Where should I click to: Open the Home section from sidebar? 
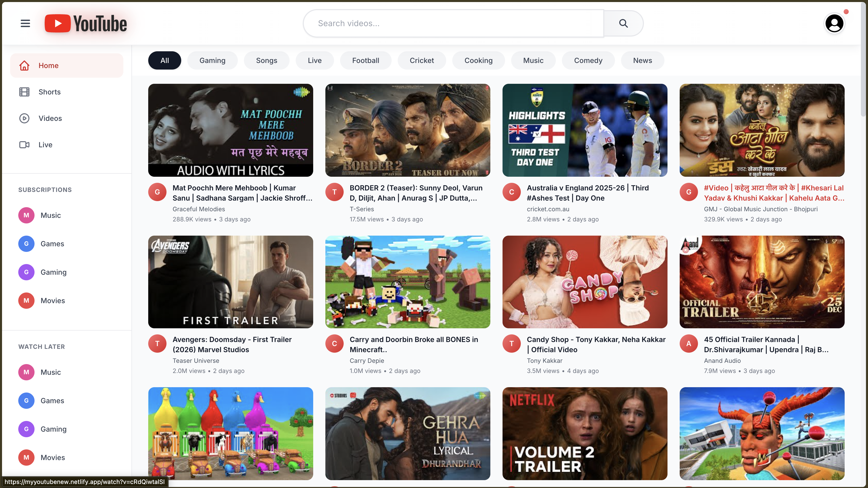pyautogui.click(x=48, y=65)
